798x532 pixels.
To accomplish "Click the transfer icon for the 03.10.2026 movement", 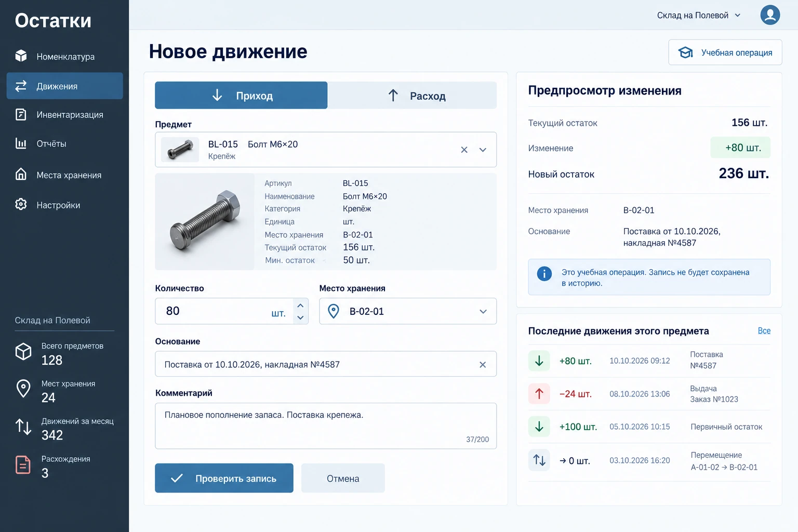I will point(539,460).
